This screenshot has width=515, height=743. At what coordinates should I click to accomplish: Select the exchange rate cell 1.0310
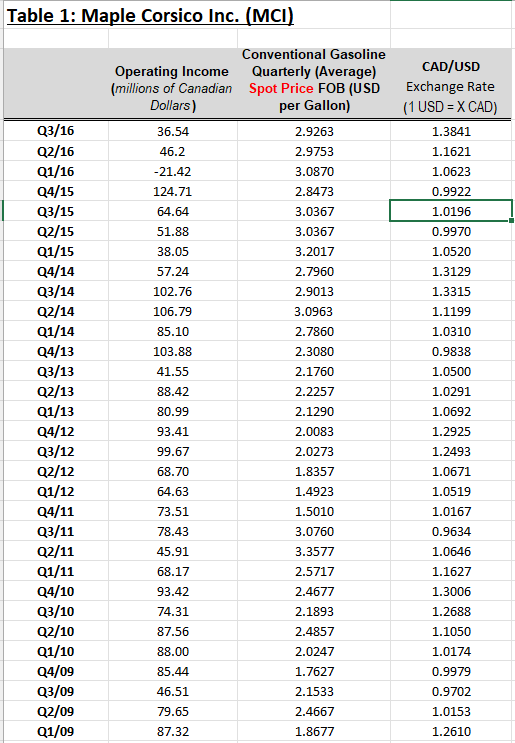[451, 331]
